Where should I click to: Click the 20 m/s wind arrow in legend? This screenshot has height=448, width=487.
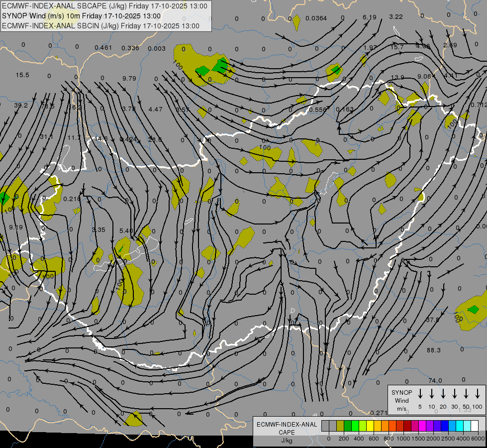443,394
